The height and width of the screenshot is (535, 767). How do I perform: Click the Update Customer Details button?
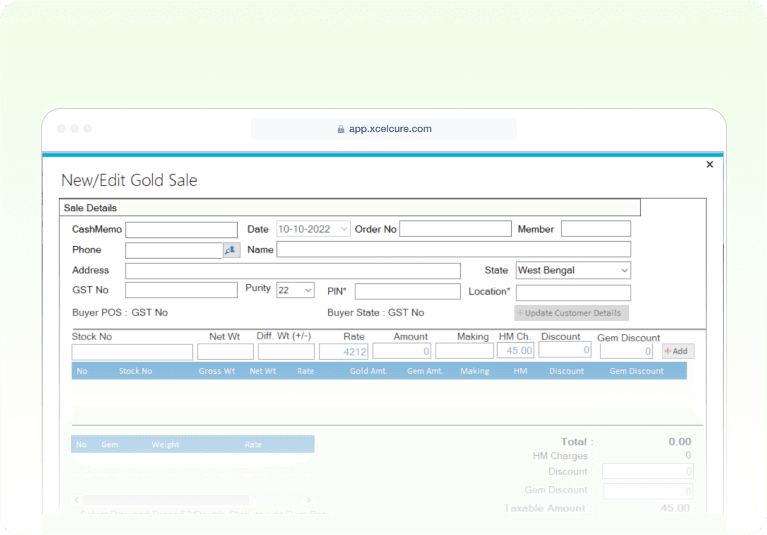pyautogui.click(x=571, y=313)
